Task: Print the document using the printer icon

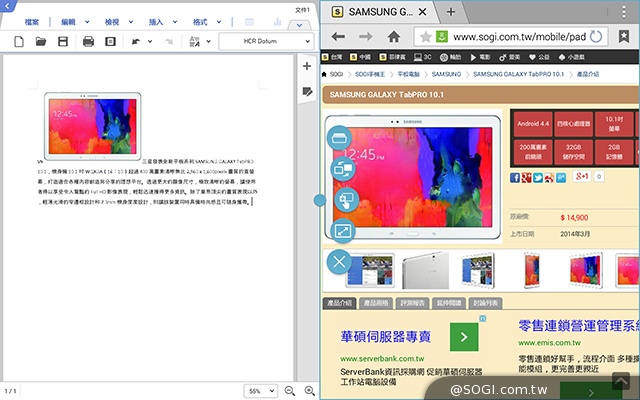Action: [x=88, y=41]
